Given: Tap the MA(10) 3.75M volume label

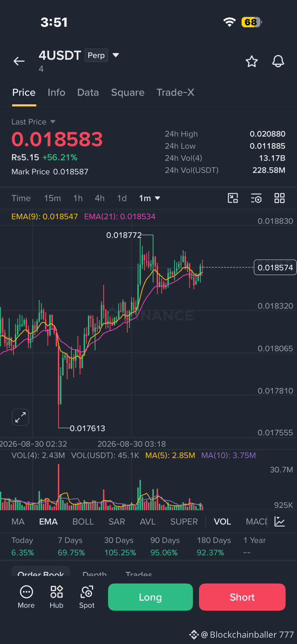Looking at the screenshot, I should (x=228, y=455).
